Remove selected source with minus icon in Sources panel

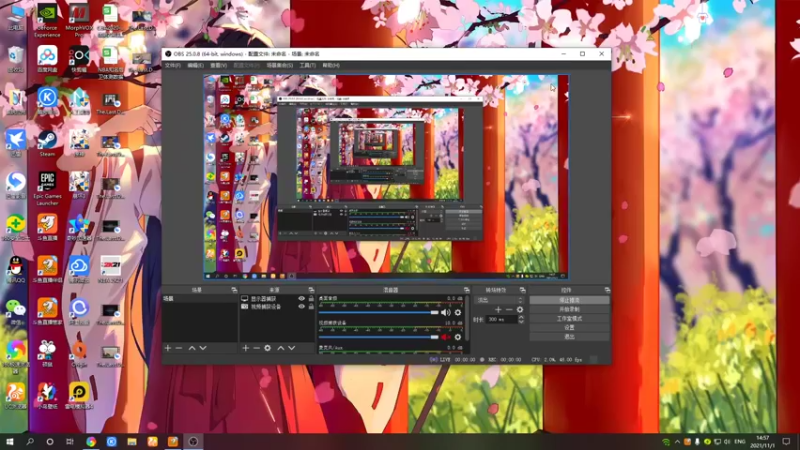[256, 348]
